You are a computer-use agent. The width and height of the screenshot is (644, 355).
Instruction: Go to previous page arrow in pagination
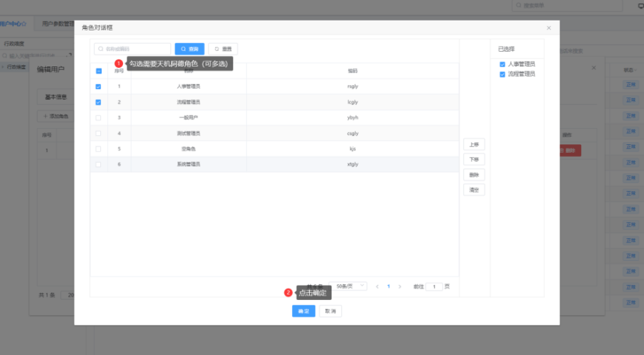coord(377,286)
